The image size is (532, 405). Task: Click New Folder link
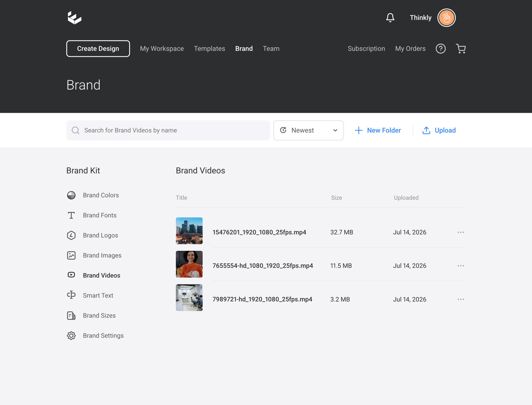pos(378,130)
